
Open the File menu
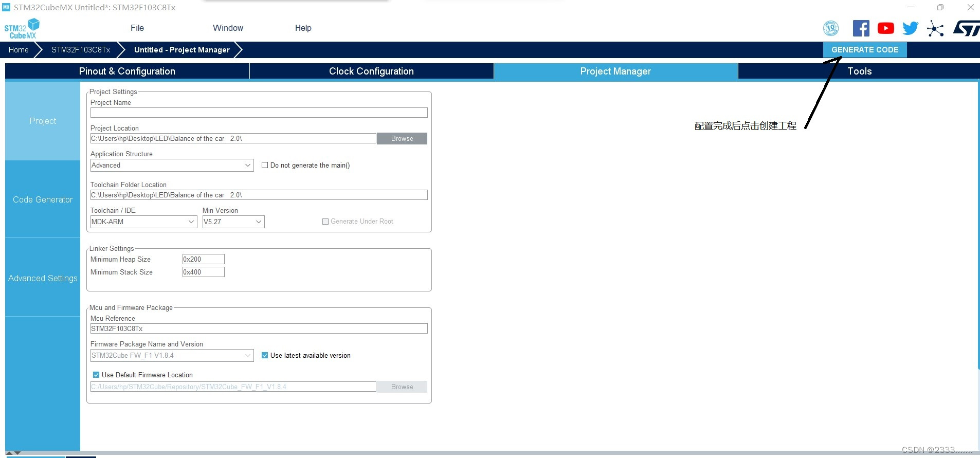pyautogui.click(x=137, y=28)
